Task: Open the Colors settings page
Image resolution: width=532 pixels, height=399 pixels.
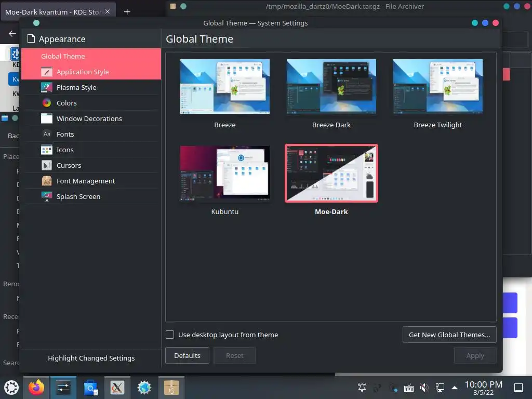Action: [91, 103]
